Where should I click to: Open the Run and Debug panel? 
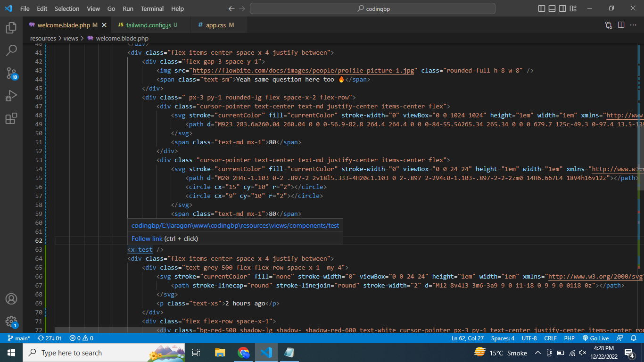(x=11, y=96)
